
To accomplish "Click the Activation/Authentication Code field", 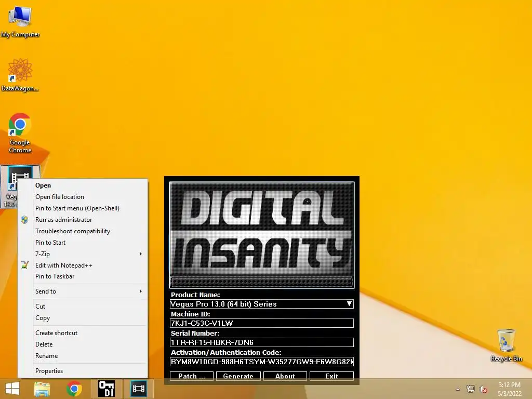I will [x=262, y=362].
